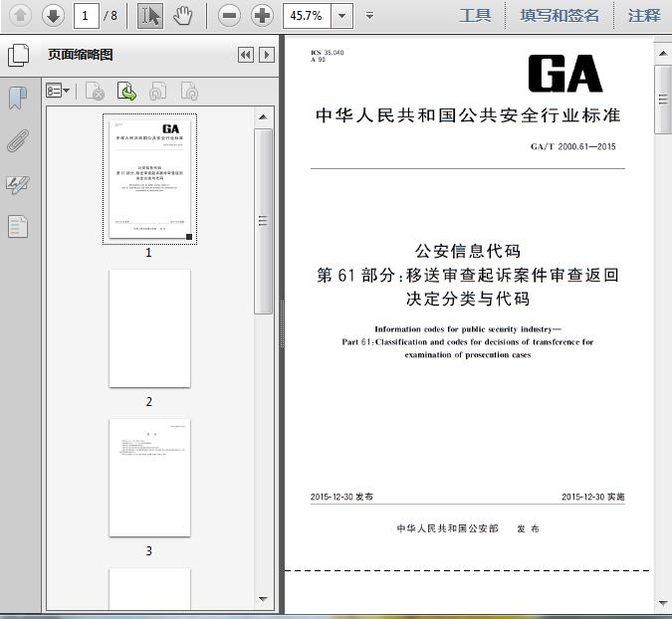Click the rotate counterclockwise icon
The height and width of the screenshot is (619, 672).
[157, 91]
